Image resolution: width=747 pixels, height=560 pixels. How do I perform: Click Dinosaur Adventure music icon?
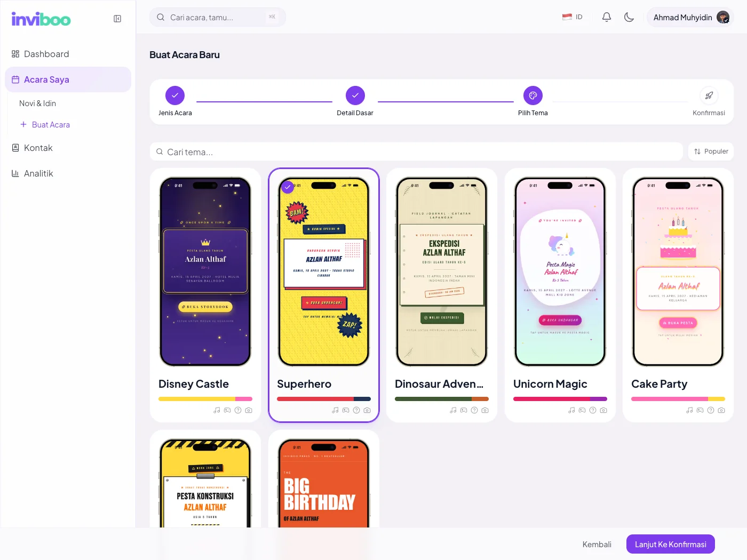tap(453, 410)
